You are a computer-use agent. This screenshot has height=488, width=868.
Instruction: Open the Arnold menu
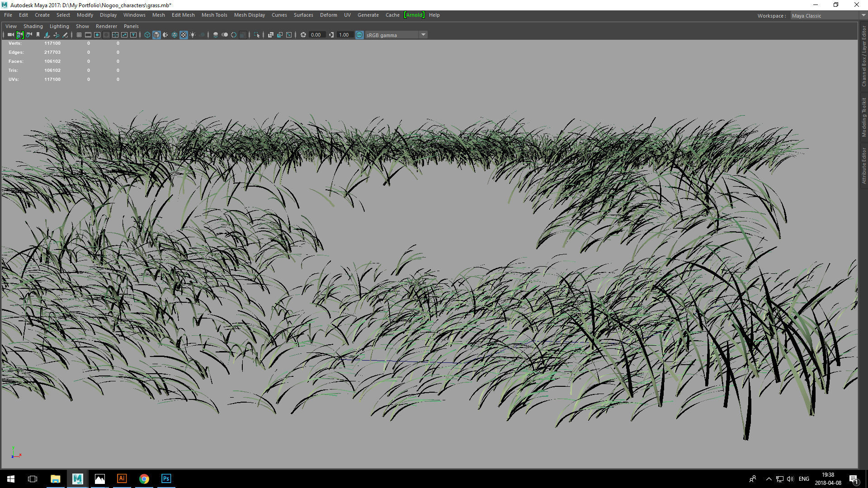[x=414, y=15]
